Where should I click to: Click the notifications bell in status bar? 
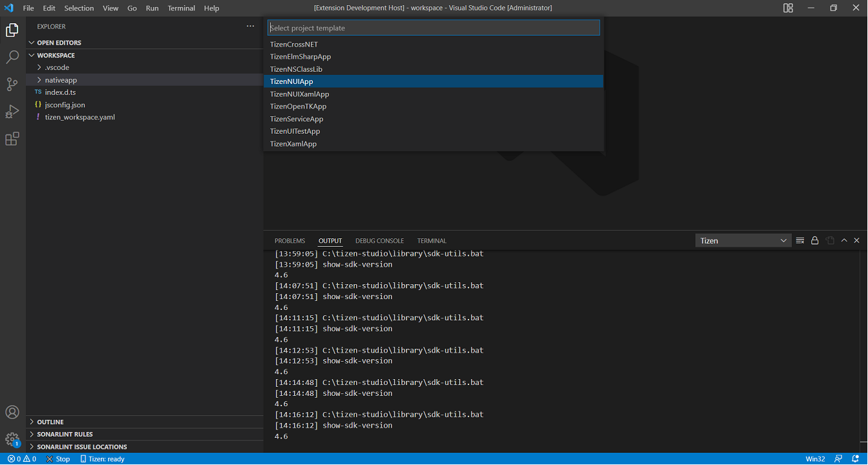855,459
